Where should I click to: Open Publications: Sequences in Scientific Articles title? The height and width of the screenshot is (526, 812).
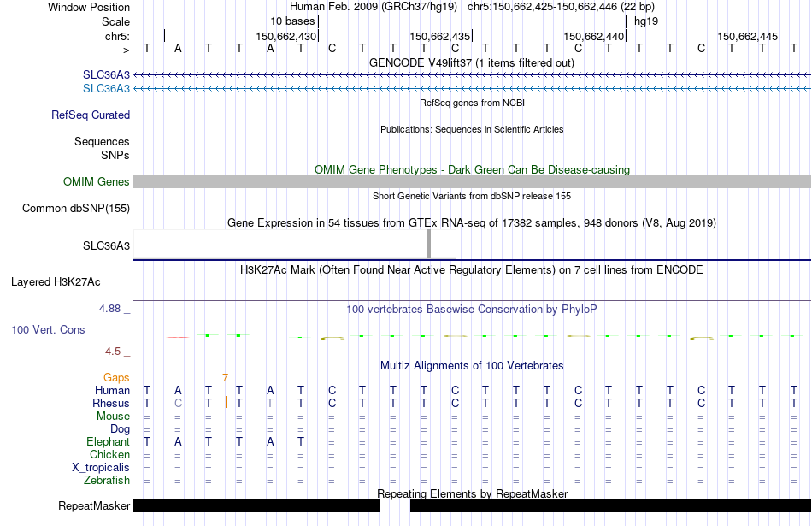[x=472, y=129]
